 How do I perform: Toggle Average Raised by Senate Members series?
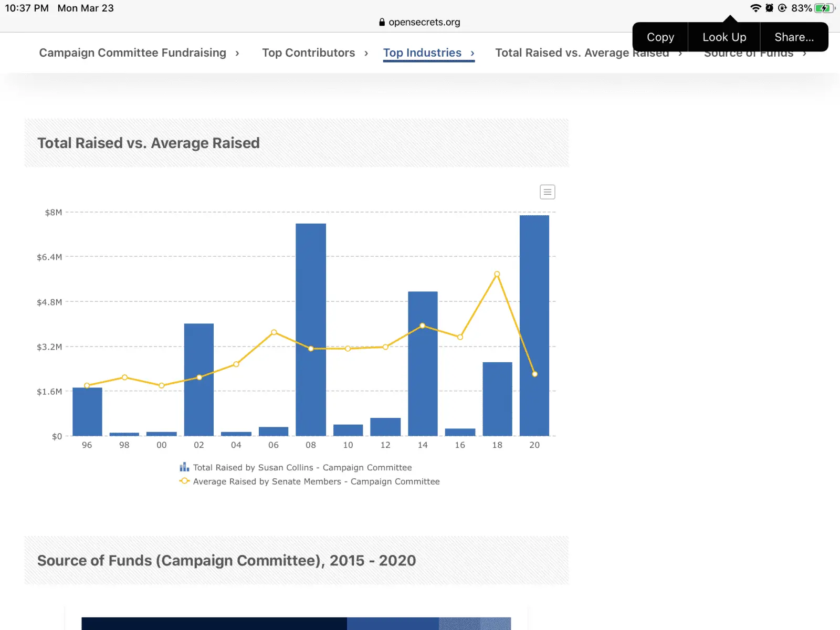click(316, 481)
